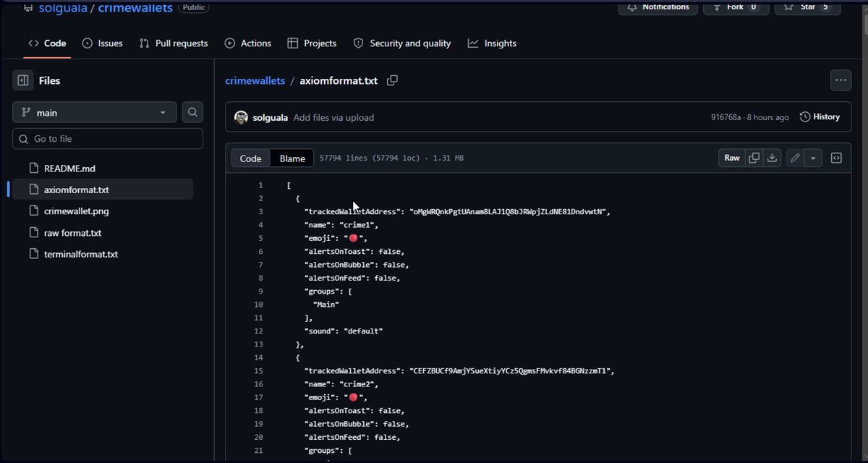
Task: Click the file search magnifier button
Action: click(x=192, y=112)
